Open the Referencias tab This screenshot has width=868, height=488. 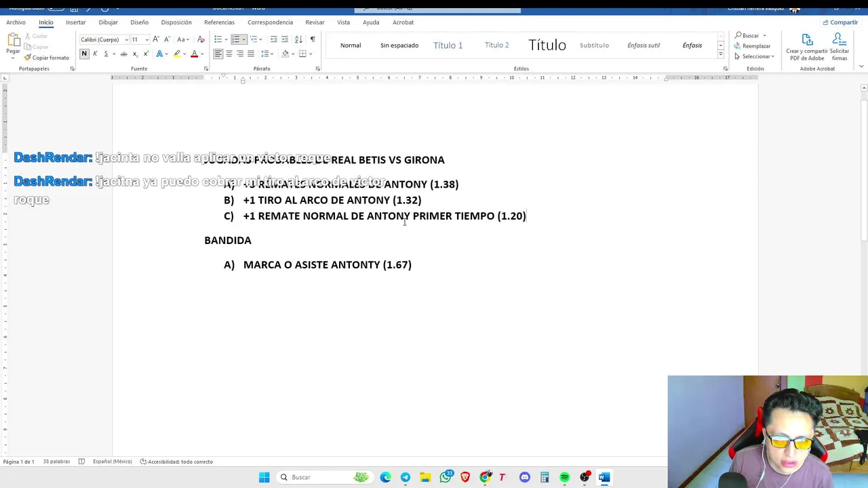[x=219, y=22]
